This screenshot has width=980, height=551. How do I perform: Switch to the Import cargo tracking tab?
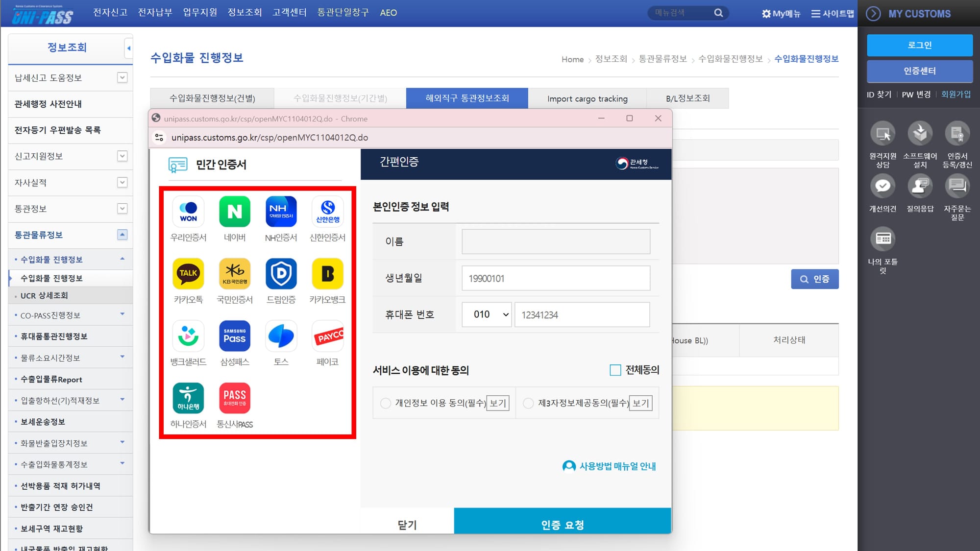(x=587, y=98)
